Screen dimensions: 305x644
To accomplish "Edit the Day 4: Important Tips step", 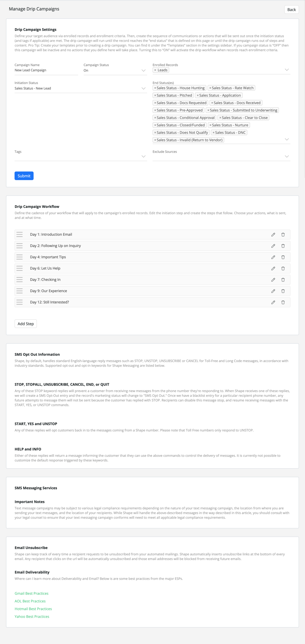I will (273, 257).
